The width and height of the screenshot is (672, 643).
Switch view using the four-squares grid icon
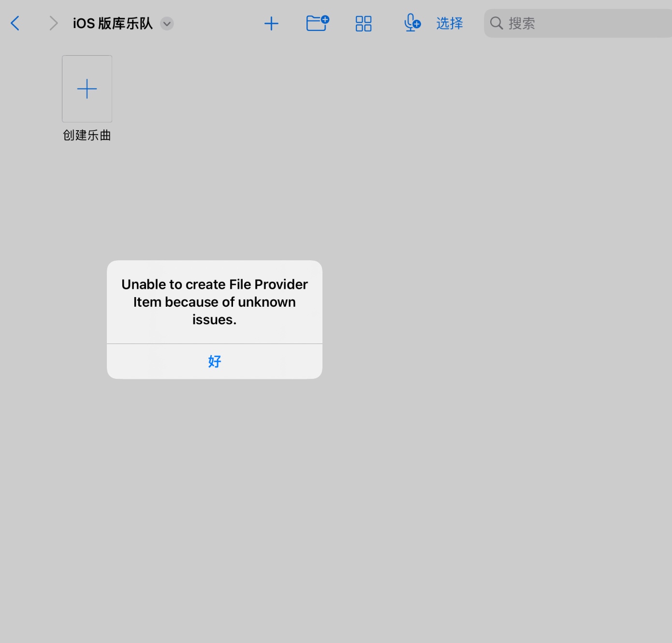tap(363, 23)
